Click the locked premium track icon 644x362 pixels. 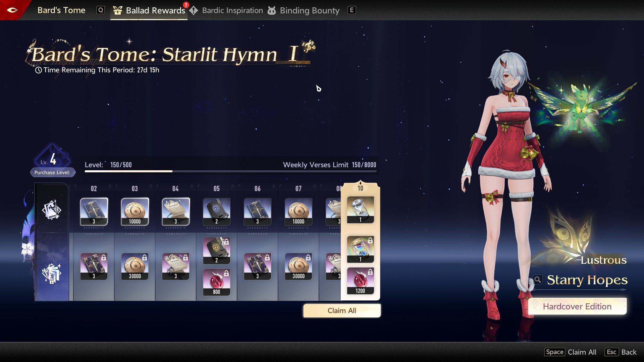pyautogui.click(x=52, y=274)
